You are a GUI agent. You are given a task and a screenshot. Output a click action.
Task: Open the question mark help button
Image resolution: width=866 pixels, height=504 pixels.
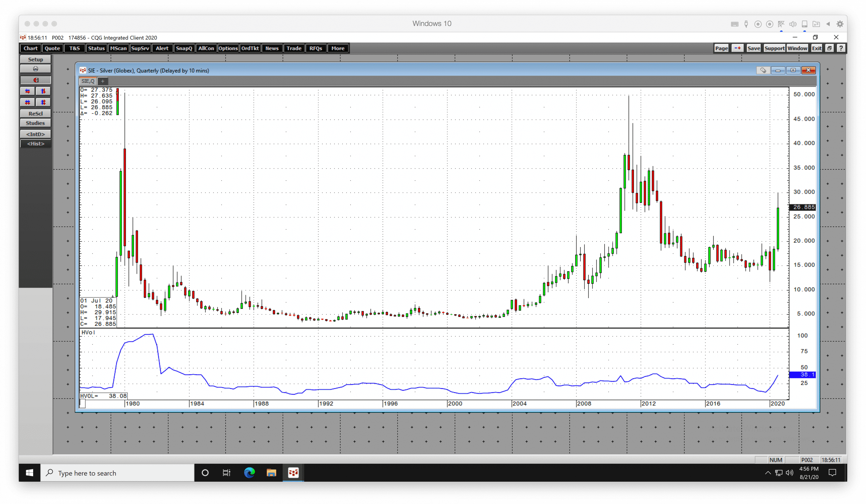[x=841, y=48]
